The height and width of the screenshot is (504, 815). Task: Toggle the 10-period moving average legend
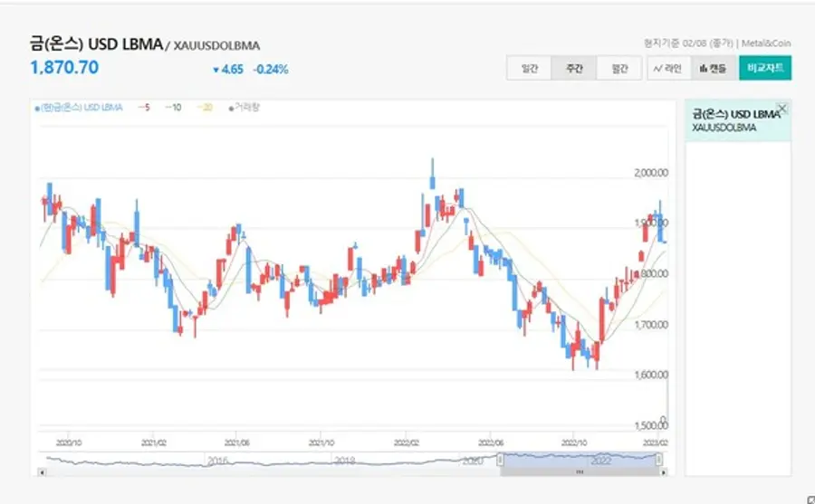click(173, 107)
